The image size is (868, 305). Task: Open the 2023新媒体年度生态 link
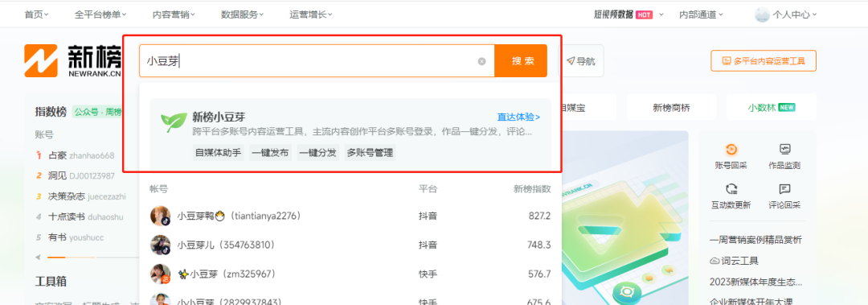pyautogui.click(x=755, y=282)
